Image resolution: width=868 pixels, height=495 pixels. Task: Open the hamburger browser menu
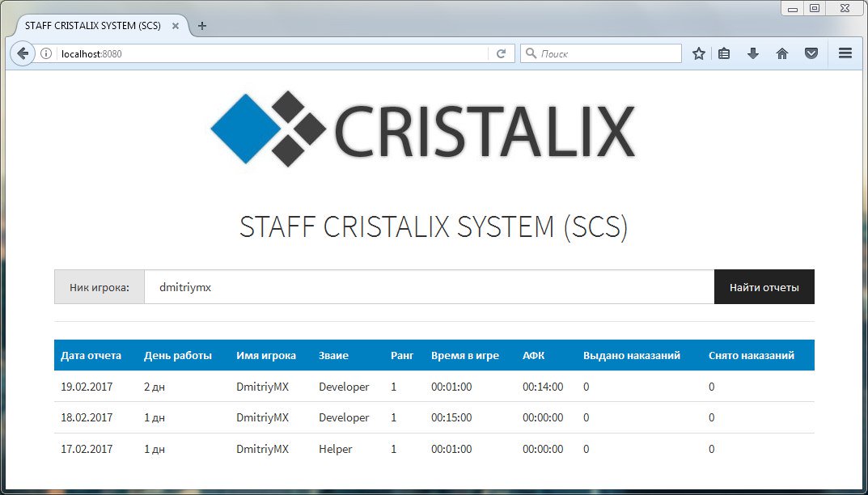[x=845, y=53]
